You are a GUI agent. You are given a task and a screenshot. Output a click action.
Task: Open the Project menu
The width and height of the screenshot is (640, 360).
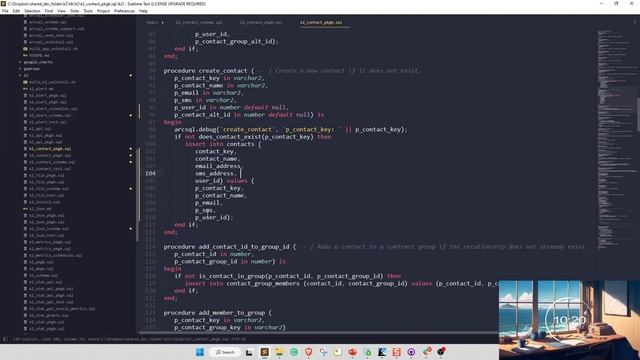[103, 11]
